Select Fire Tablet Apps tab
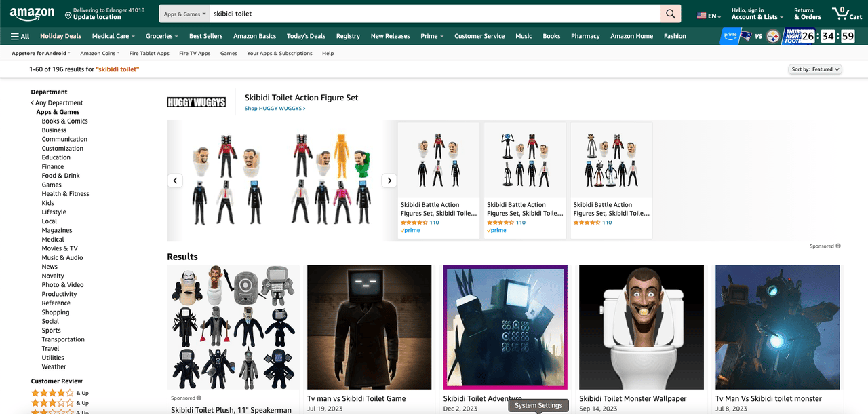This screenshot has width=868, height=414. click(x=149, y=53)
